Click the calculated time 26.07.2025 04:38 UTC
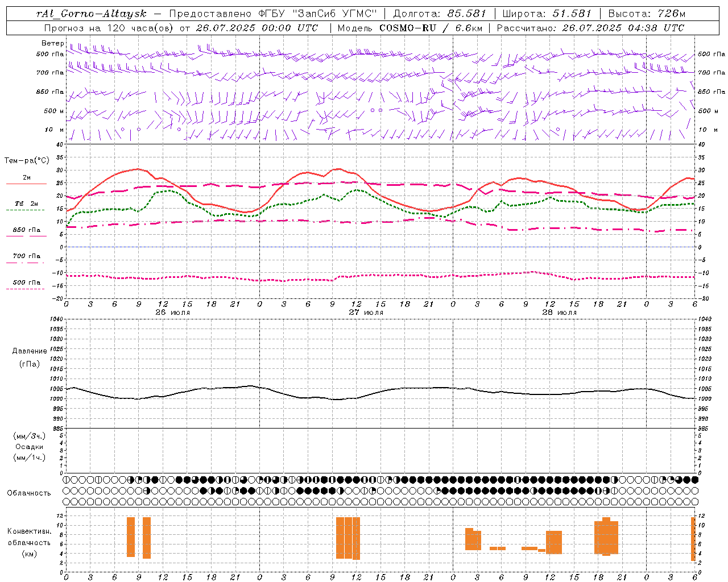 pyautogui.click(x=623, y=28)
